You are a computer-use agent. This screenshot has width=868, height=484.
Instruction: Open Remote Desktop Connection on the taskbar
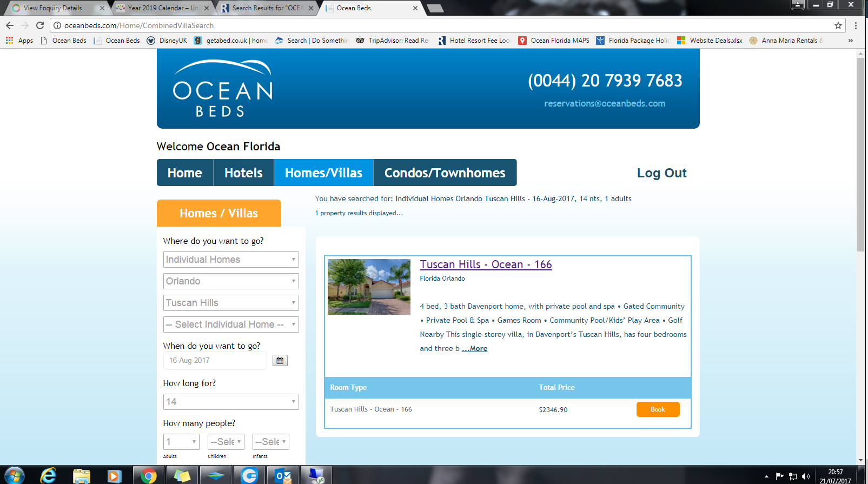point(316,475)
